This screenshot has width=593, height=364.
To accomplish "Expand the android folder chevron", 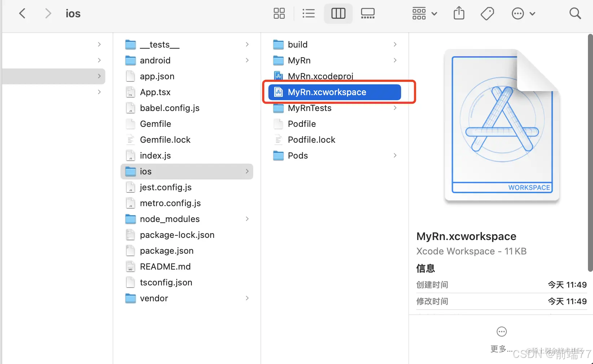I will coord(247,60).
